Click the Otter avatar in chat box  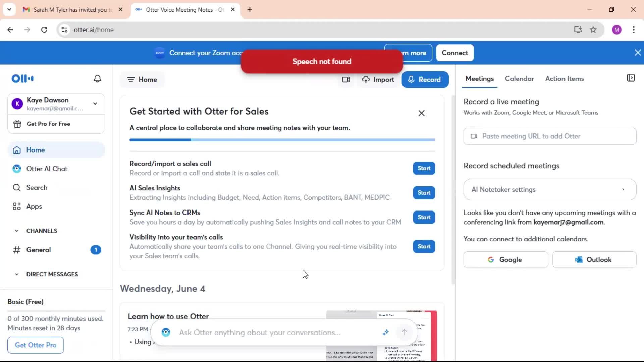click(166, 332)
